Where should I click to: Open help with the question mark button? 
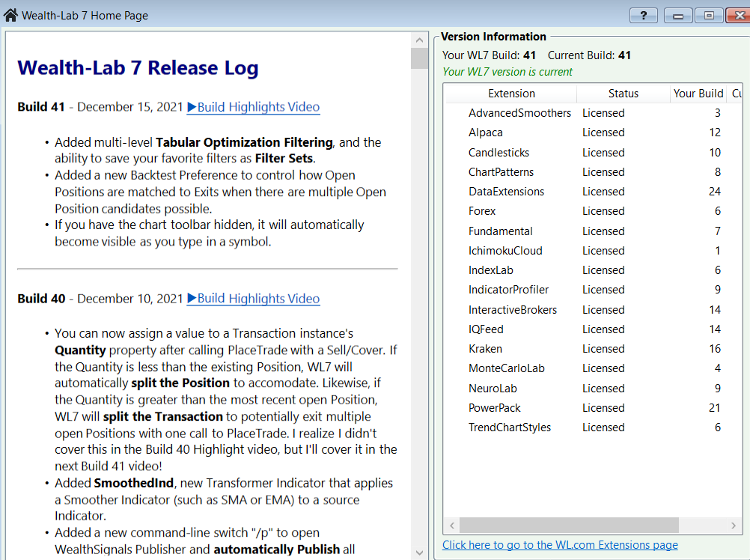click(x=643, y=15)
